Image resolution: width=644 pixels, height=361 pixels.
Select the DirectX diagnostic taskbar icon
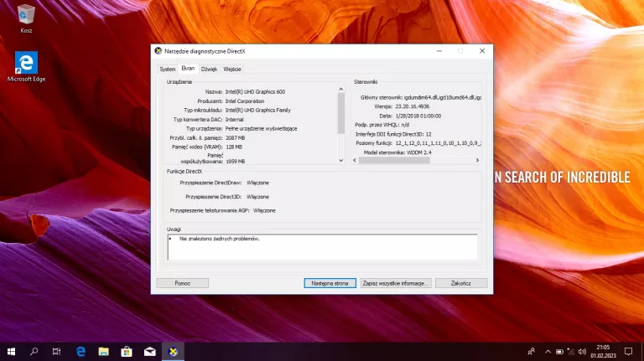tap(173, 352)
